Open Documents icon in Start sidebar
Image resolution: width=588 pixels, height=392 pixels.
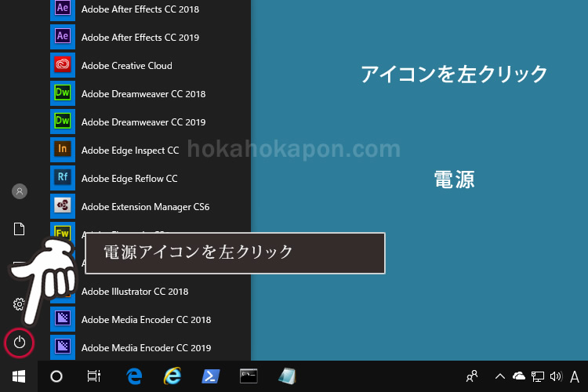click(19, 229)
